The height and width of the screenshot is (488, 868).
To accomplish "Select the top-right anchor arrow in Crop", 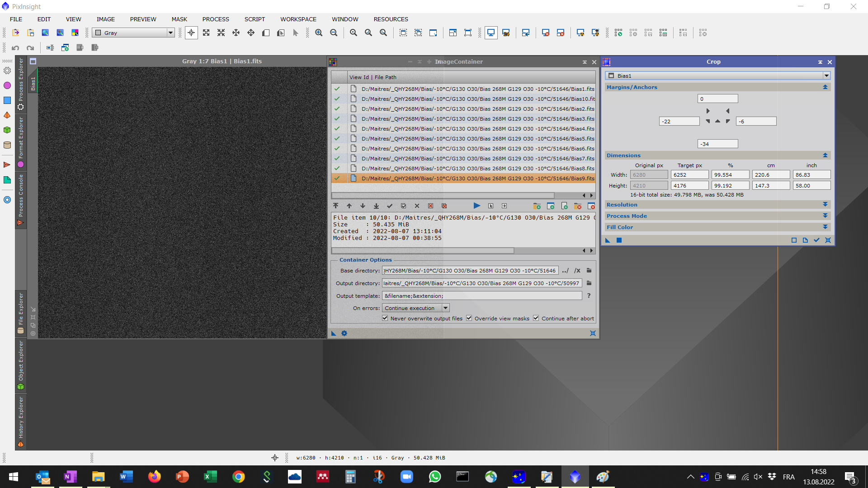I will [727, 111].
